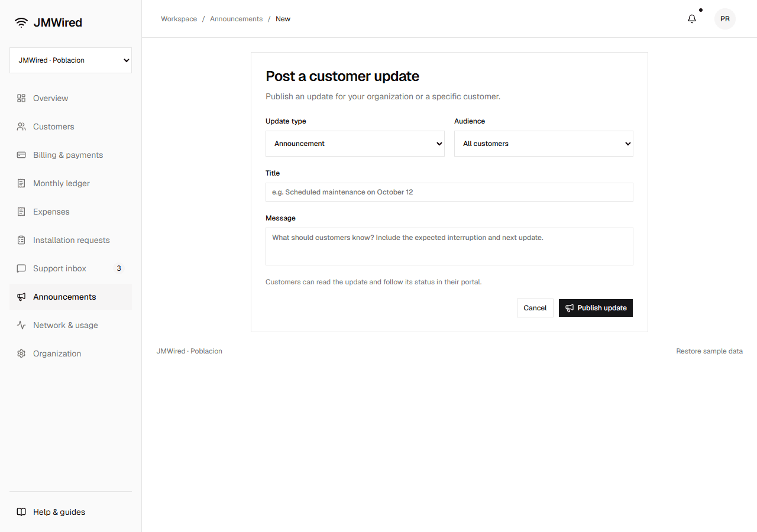This screenshot has height=532, width=757.
Task: Open Customers in the sidebar
Action: [x=70, y=126]
